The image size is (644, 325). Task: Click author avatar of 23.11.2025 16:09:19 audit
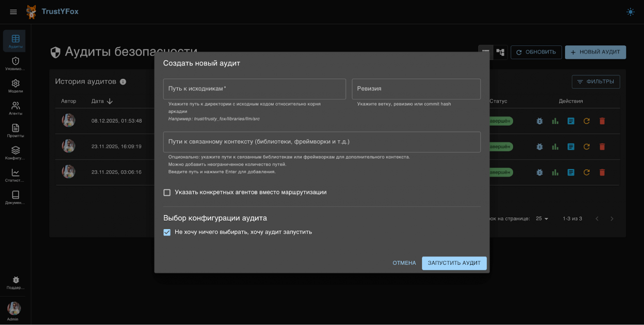click(x=69, y=146)
